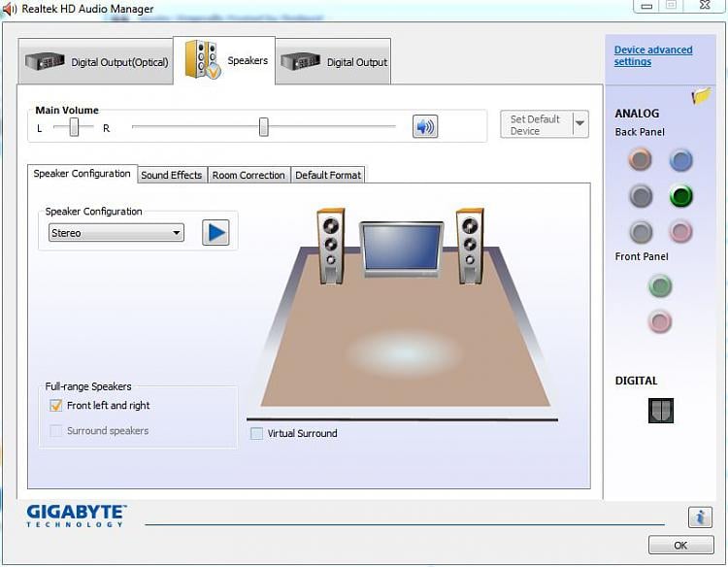Click the 'Back Panel' label

click(640, 132)
